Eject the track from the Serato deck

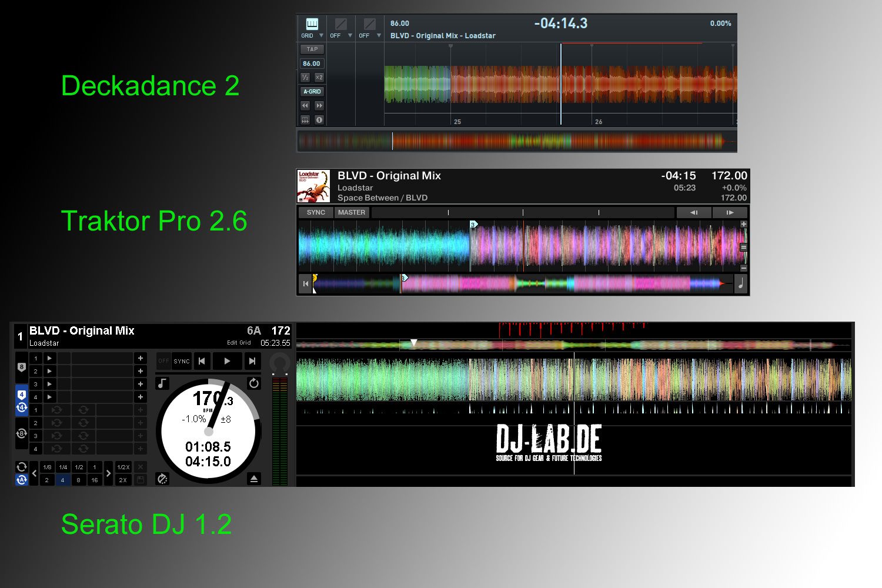253,479
